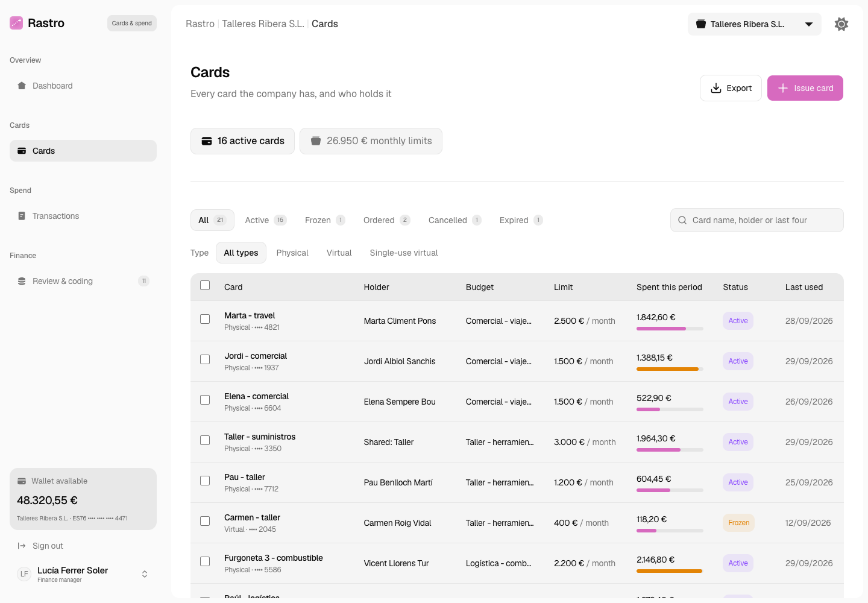Click the Issue card button
This screenshot has width=868, height=603.
(x=805, y=88)
